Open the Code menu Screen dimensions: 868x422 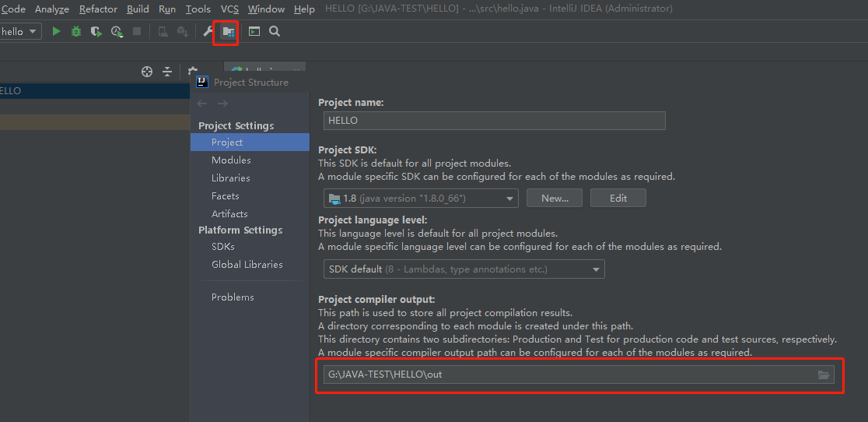13,9
